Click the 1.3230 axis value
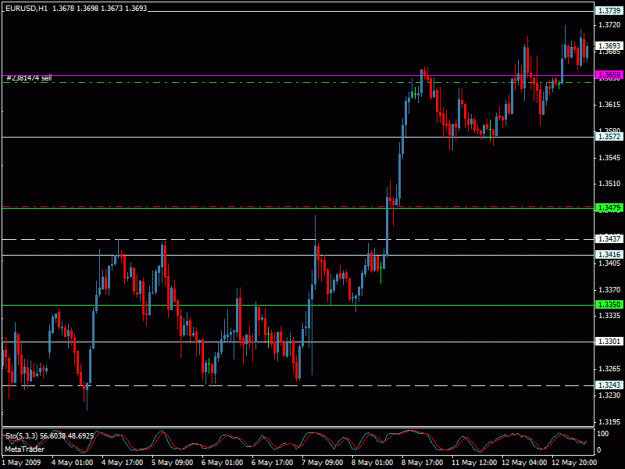The width and height of the screenshot is (625, 469). [x=609, y=395]
